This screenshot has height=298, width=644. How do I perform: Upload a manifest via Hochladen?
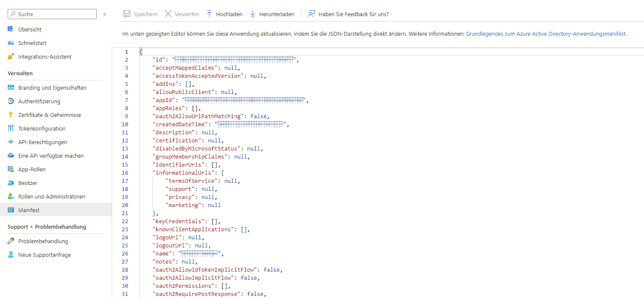pos(224,14)
